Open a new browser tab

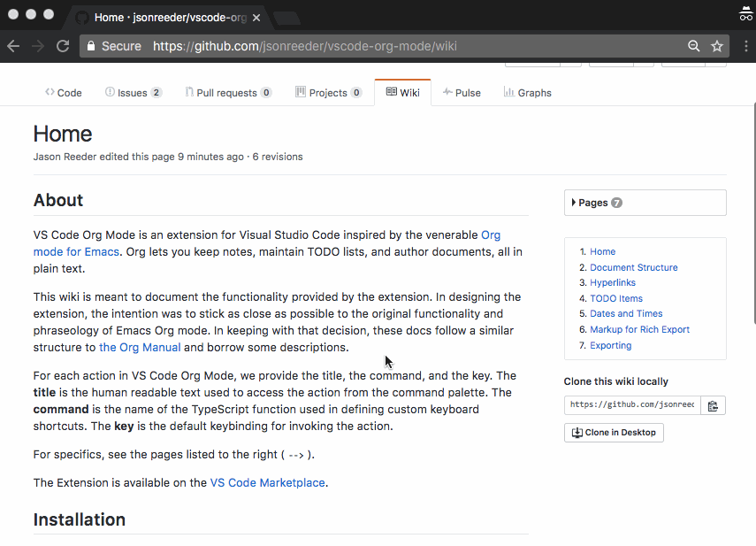(x=286, y=19)
